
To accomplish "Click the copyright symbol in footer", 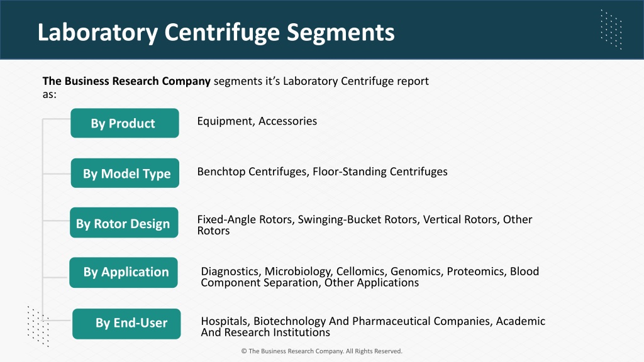I will (244, 351).
